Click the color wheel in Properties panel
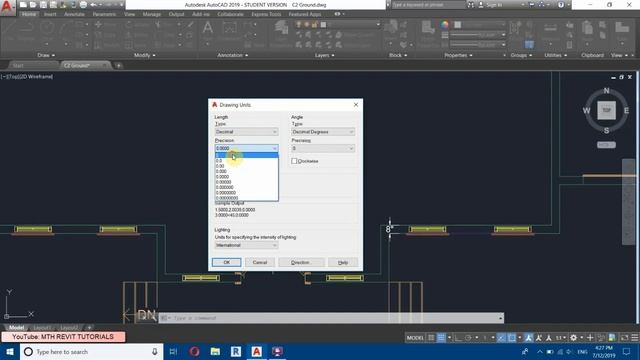Viewport: 640px width, 360px height. 444,24
